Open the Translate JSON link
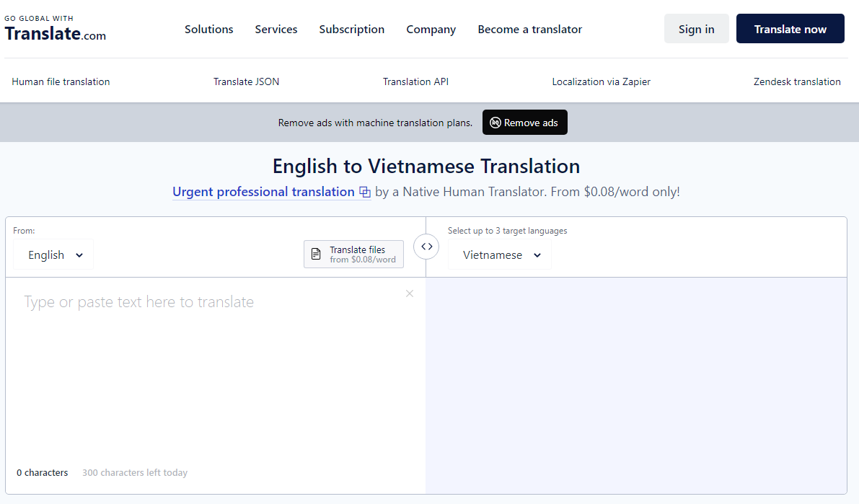The image size is (859, 504). click(x=246, y=81)
